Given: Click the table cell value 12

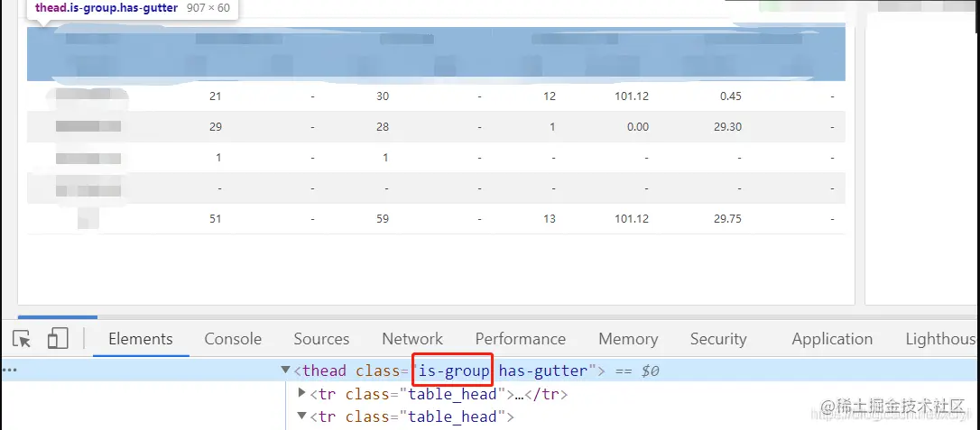Looking at the screenshot, I should 550,96.
